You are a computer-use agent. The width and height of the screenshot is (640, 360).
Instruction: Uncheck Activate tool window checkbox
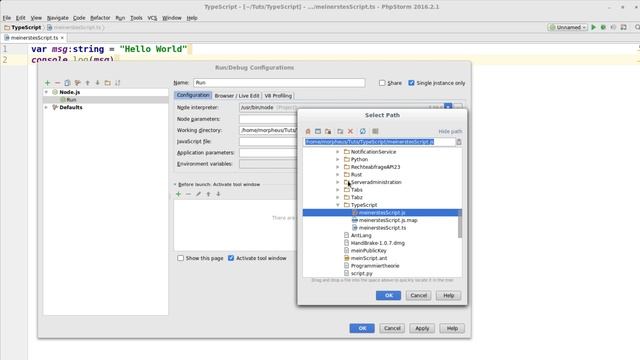(231, 258)
